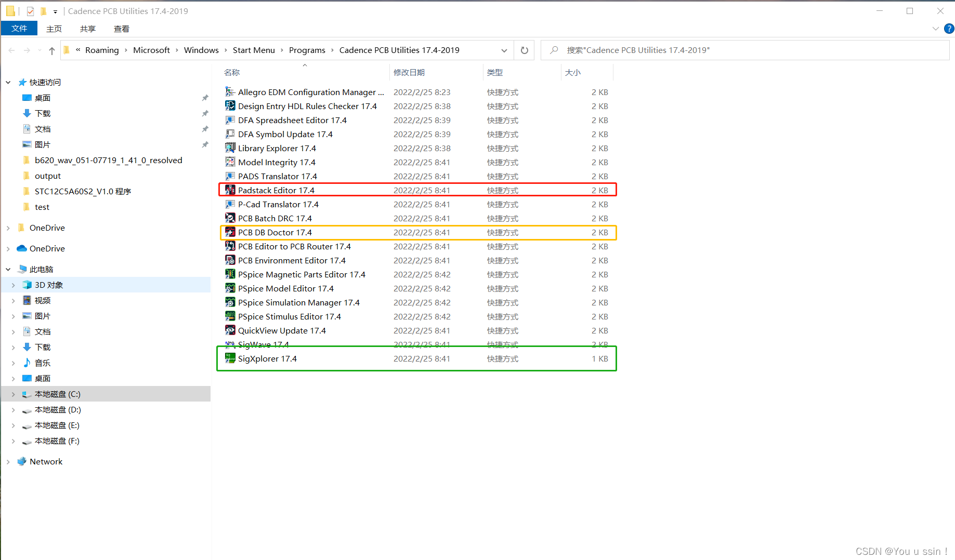Select the Padstack Editor 17.4 icon

230,190
